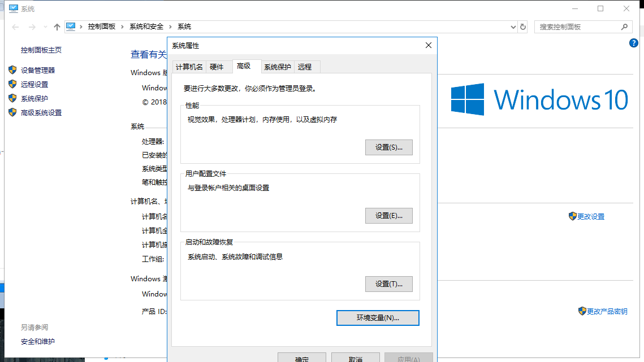This screenshot has height=362, width=644.
Task: Maximize the System (系统) window
Action: (600, 8)
